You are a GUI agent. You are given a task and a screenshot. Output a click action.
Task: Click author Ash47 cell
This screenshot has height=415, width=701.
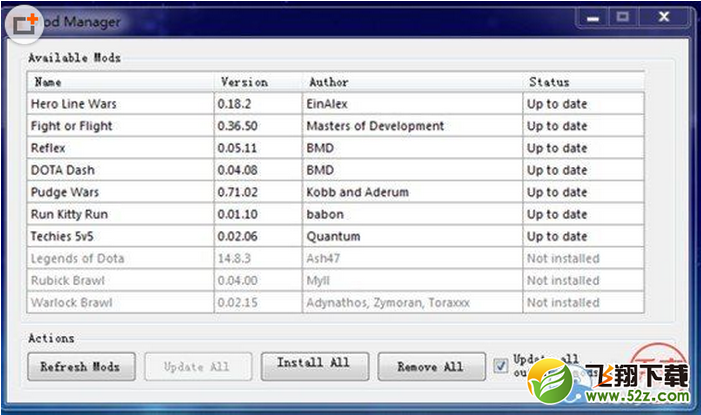coord(413,258)
